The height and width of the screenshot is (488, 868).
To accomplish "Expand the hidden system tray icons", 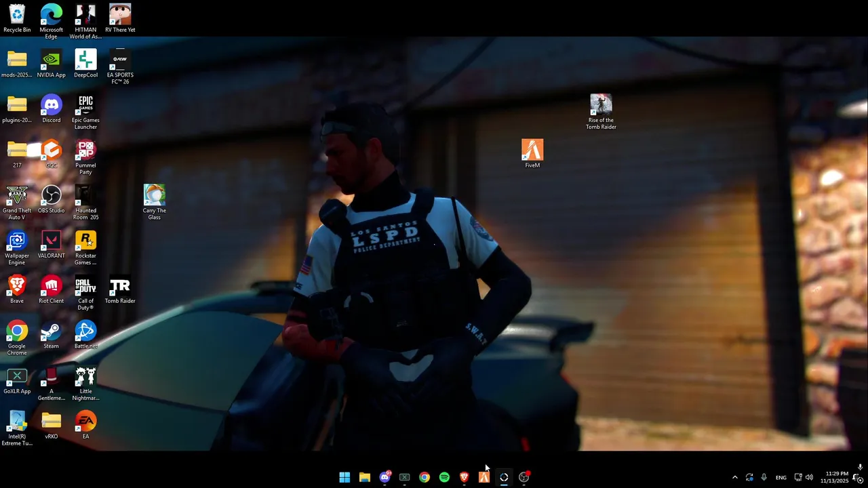I will click(x=734, y=477).
